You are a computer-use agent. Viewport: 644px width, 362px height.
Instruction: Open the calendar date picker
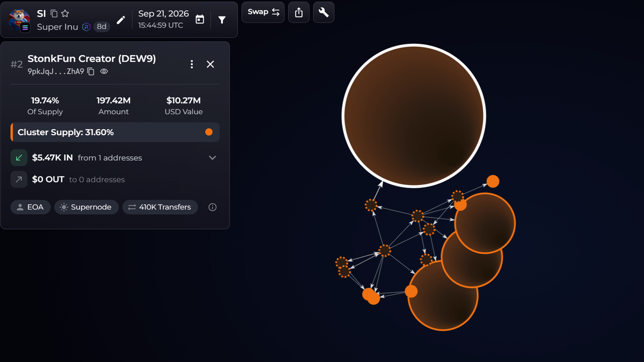[x=200, y=20]
